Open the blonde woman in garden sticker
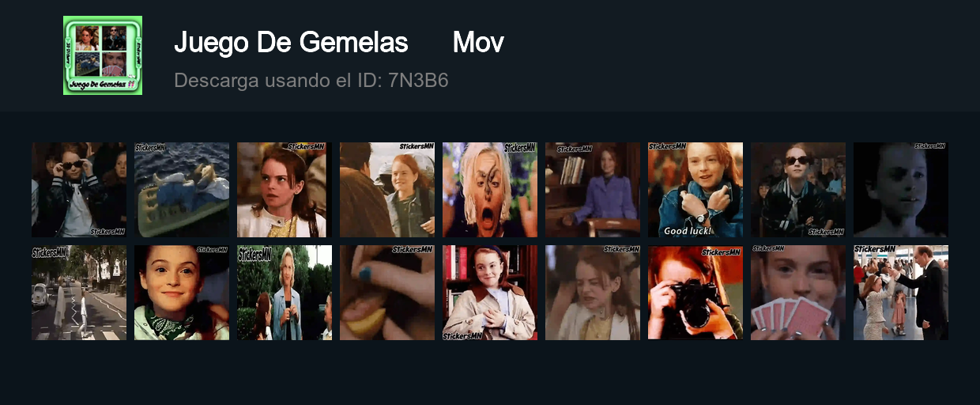Viewport: 980px width, 405px height. (x=285, y=293)
